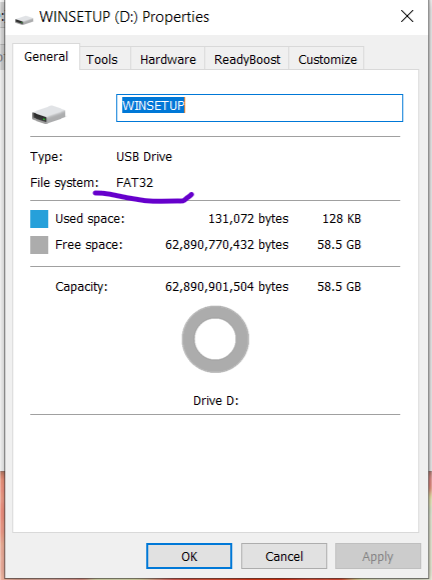Click the Capacity: label

click(x=81, y=287)
